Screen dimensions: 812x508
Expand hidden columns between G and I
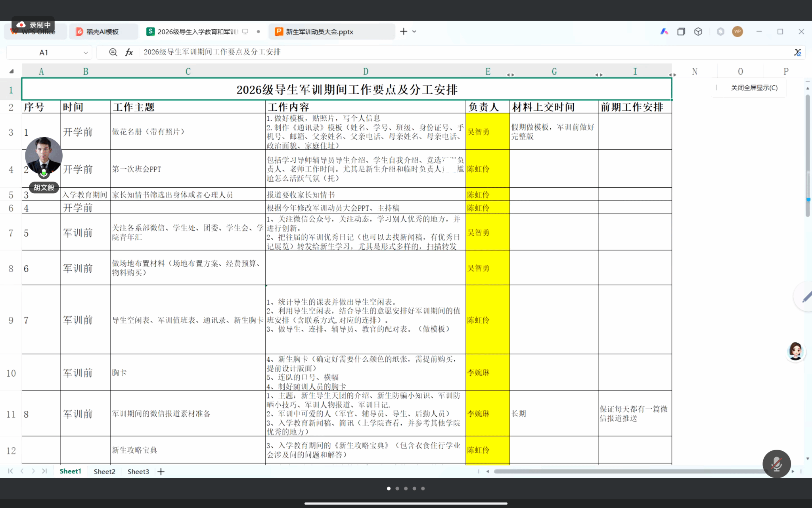[x=599, y=75]
